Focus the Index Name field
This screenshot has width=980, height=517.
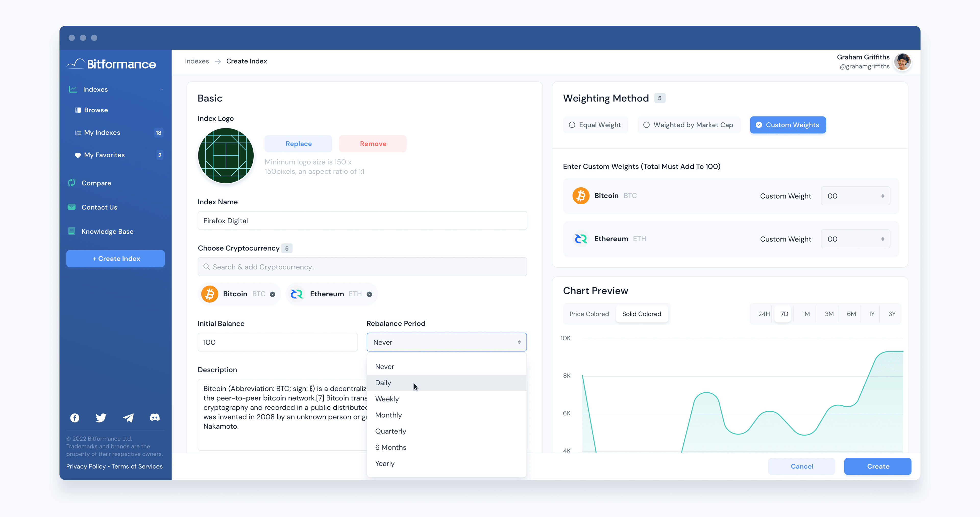tap(362, 220)
